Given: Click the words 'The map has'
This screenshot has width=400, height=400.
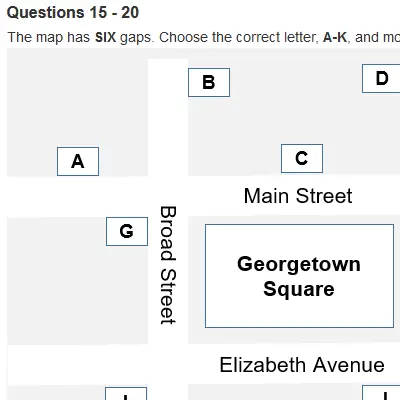Looking at the screenshot, I should point(49,37).
